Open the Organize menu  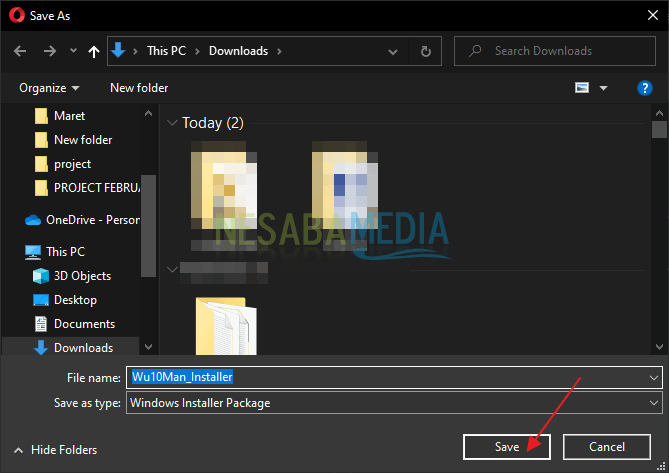click(49, 88)
